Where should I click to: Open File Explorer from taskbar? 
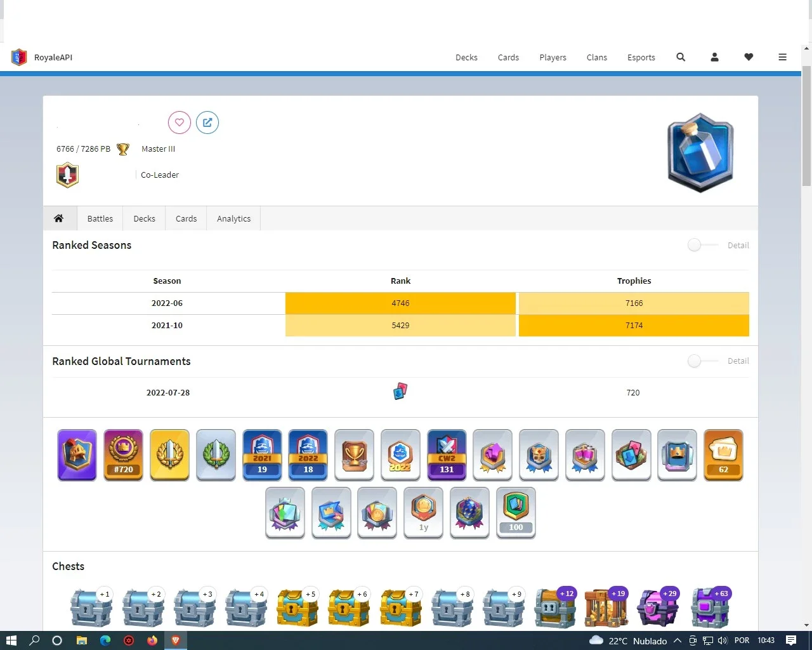[x=81, y=640]
